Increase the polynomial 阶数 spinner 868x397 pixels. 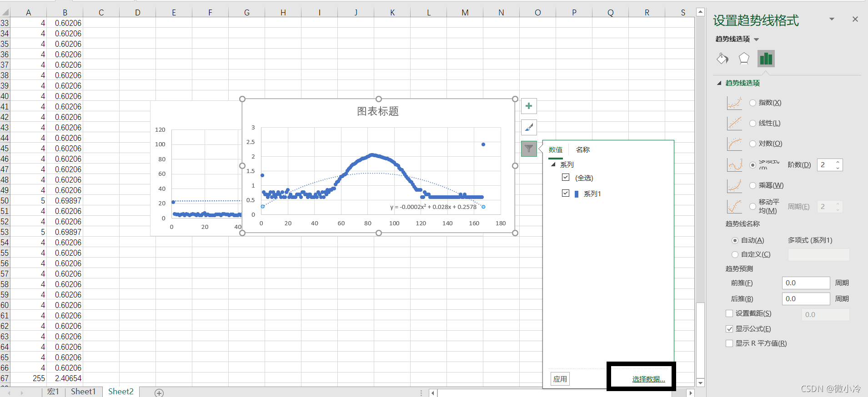pyautogui.click(x=838, y=162)
